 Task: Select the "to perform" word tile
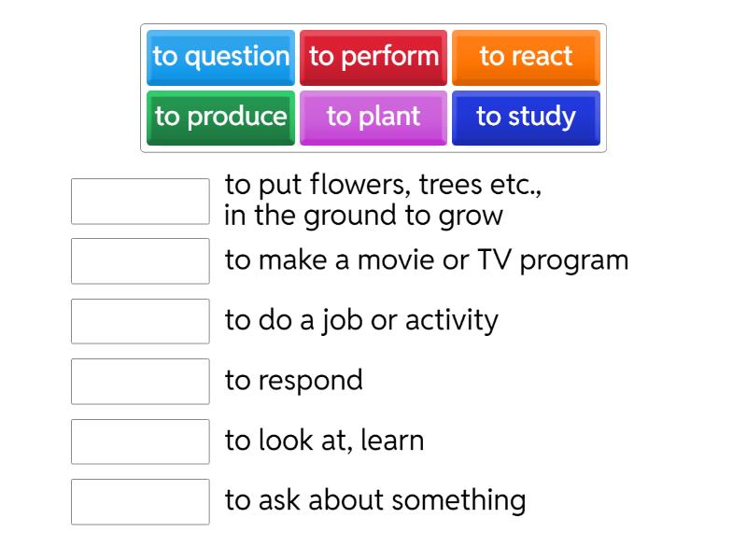click(x=373, y=57)
